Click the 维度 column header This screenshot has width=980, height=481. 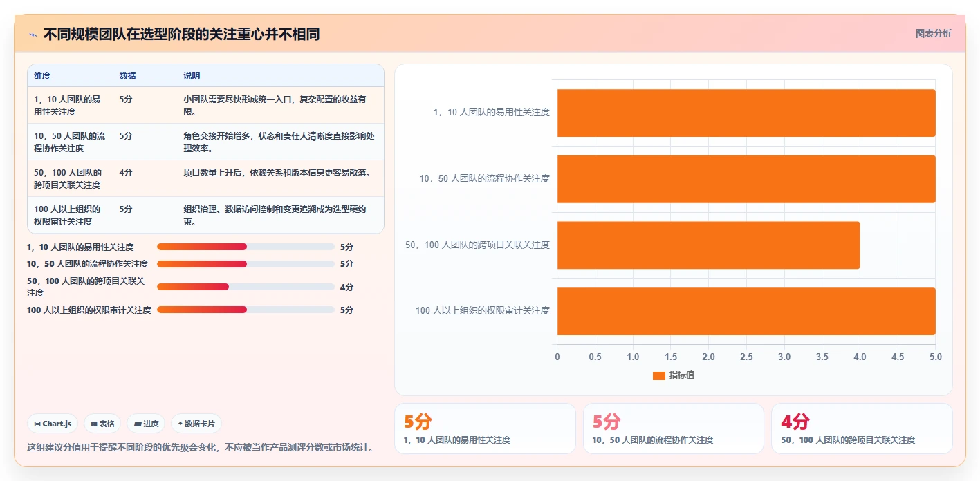tap(42, 76)
